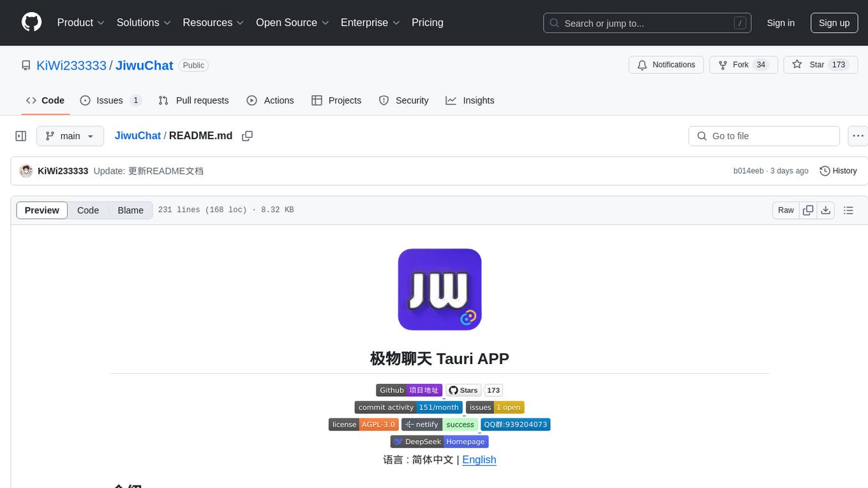
Task: Click the Star count 173 in header
Action: [x=839, y=65]
